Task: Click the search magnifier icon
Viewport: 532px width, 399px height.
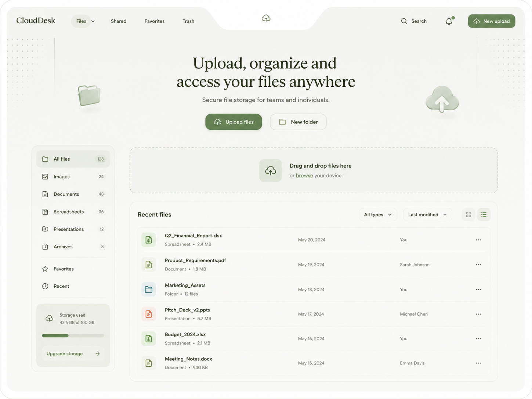Action: pyautogui.click(x=404, y=21)
